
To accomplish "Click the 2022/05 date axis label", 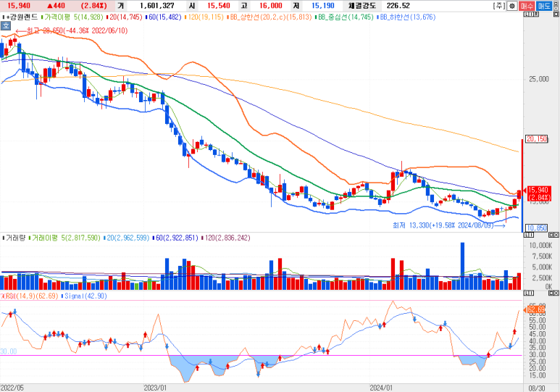I will pos(12,388).
